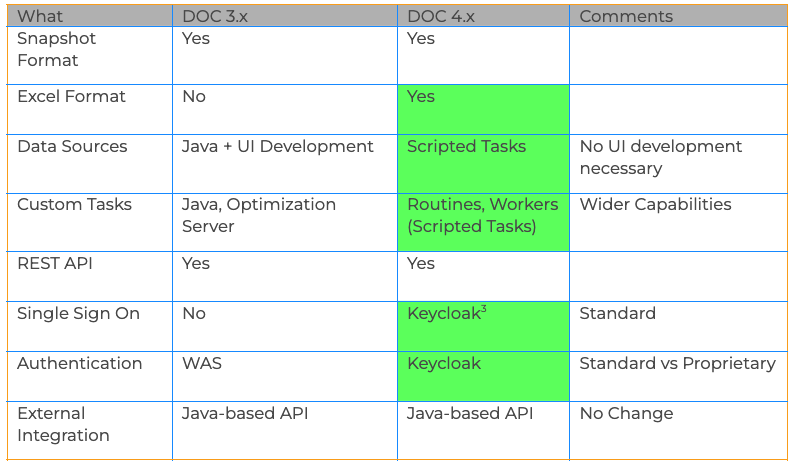Select the 'DOC 4.x' header cell
This screenshot has height=467, width=796.
pos(483,16)
